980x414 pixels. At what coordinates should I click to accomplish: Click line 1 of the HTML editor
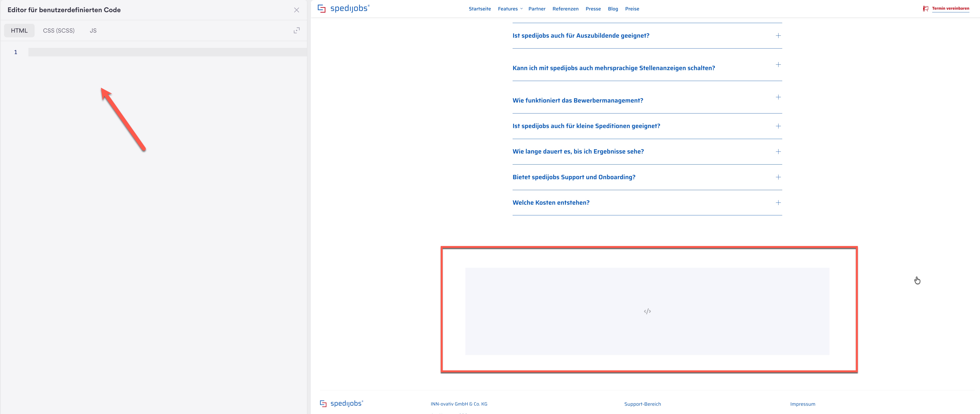[167, 52]
